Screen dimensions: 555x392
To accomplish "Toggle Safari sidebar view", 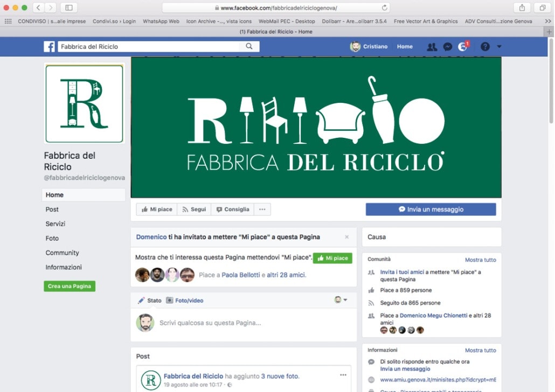I will tap(69, 8).
